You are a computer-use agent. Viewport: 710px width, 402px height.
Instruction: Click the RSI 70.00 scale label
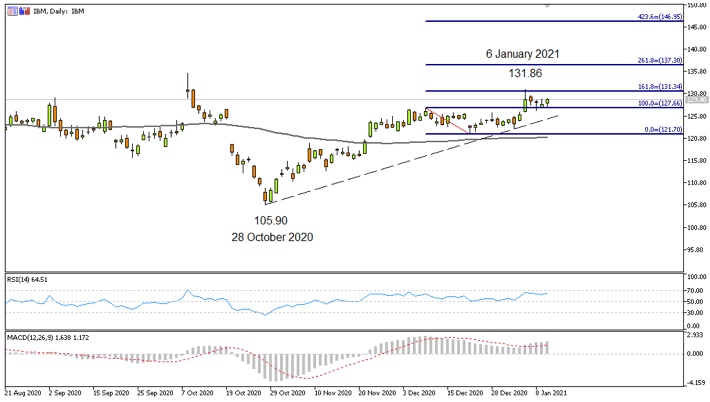[696, 291]
